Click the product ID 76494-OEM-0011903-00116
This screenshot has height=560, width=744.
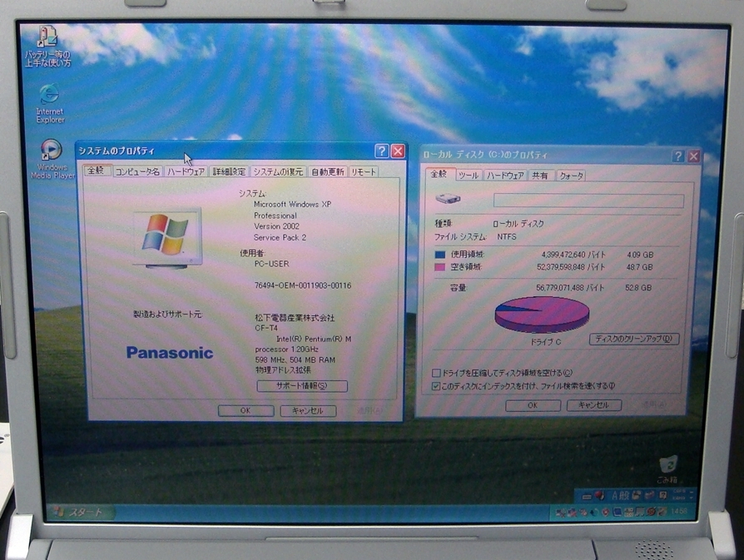tap(303, 285)
